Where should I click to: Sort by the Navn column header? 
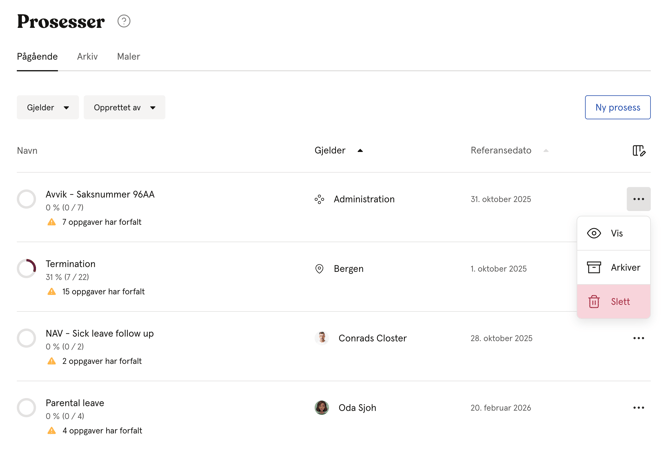click(x=27, y=150)
